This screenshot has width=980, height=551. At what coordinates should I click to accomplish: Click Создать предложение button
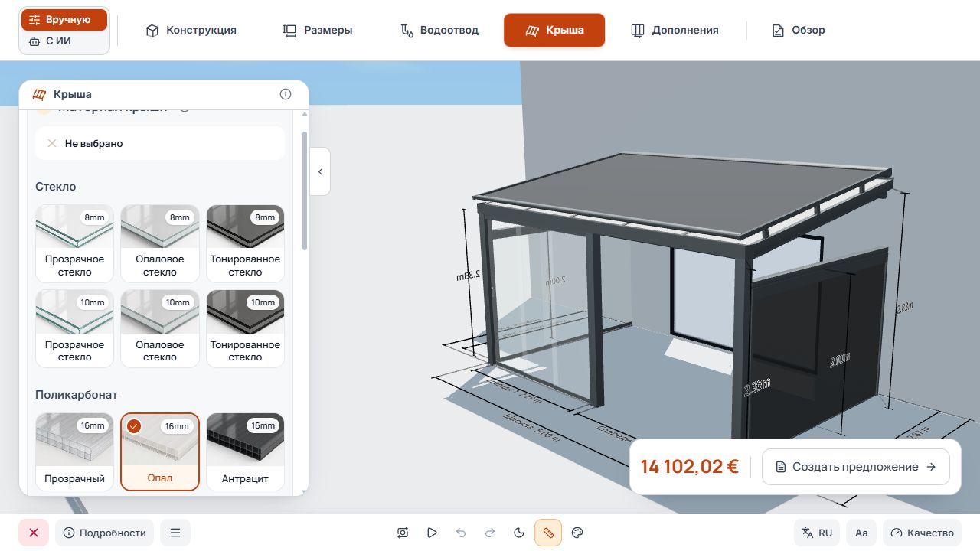pos(856,467)
